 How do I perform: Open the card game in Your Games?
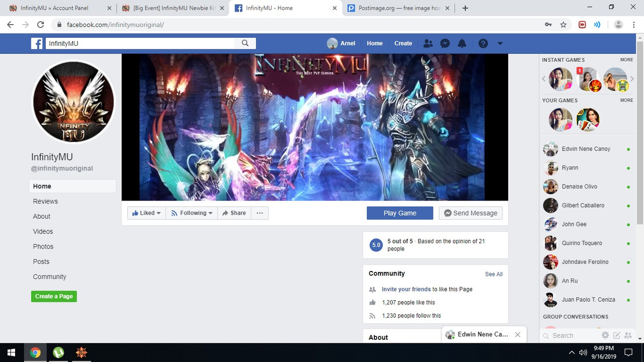pos(588,120)
